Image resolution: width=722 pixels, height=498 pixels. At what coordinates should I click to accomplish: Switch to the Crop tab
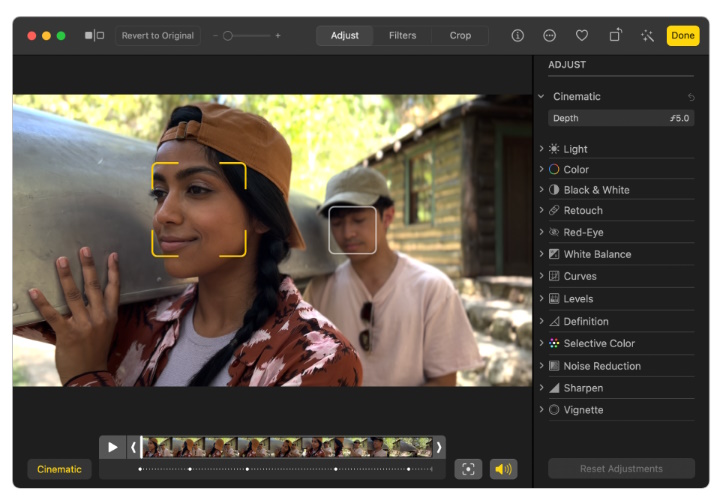[460, 35]
